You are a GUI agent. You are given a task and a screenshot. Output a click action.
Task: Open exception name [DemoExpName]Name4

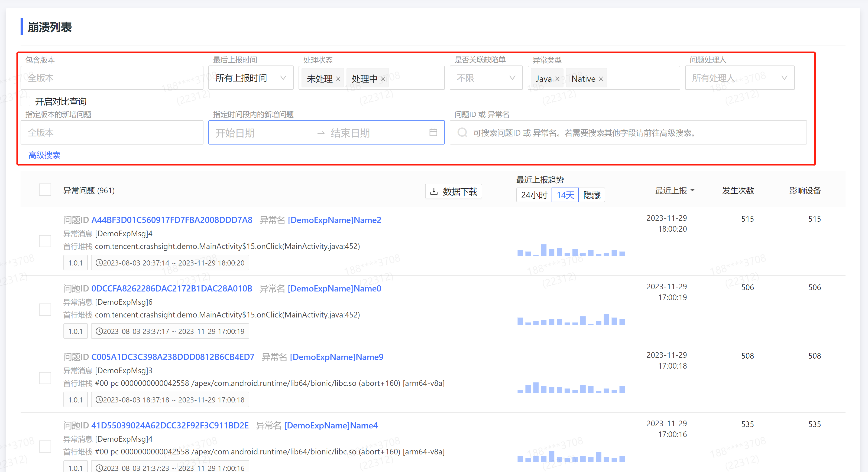click(x=331, y=425)
